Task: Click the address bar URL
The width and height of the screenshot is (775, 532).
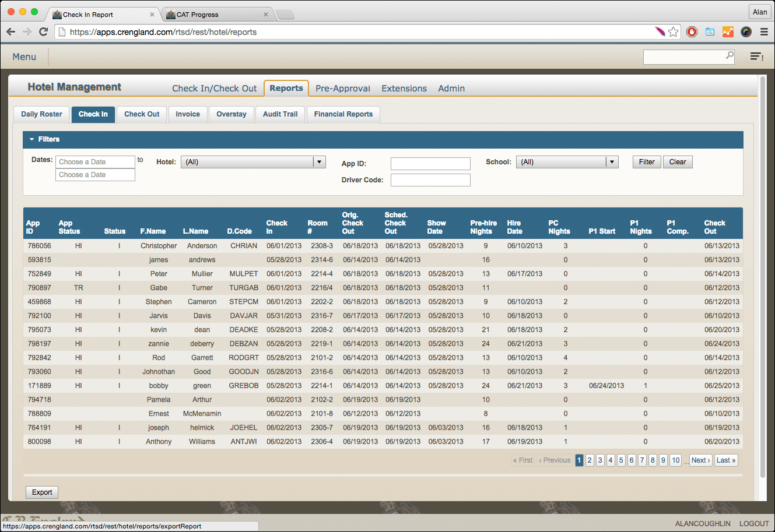Action: point(163,32)
